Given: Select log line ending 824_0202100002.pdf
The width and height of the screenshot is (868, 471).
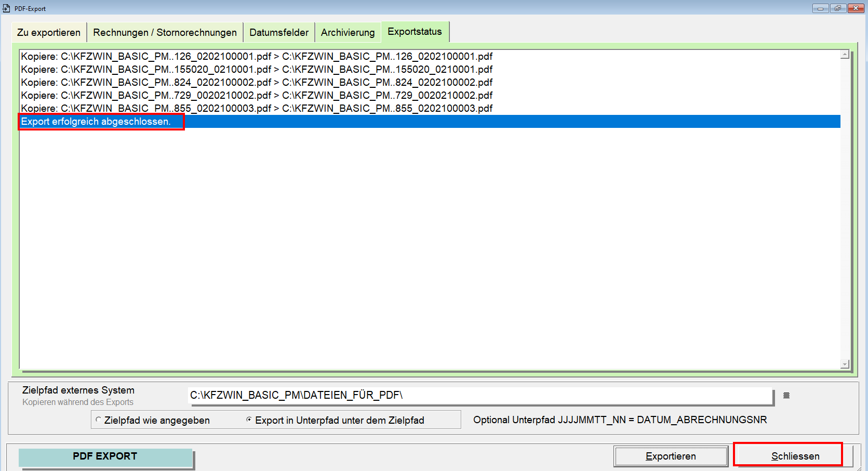Looking at the screenshot, I should tap(430, 82).
